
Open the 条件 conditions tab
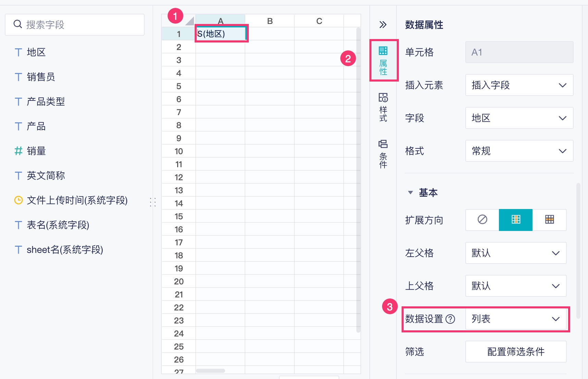pos(383,154)
